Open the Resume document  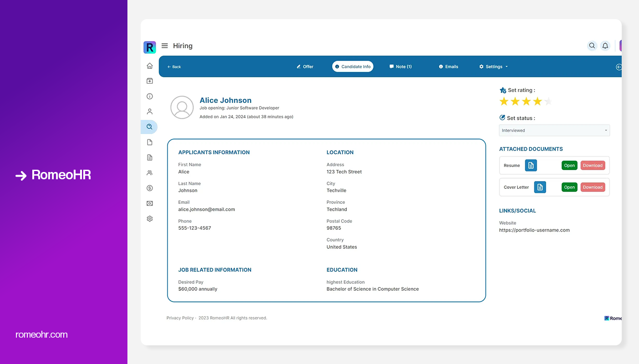(569, 166)
